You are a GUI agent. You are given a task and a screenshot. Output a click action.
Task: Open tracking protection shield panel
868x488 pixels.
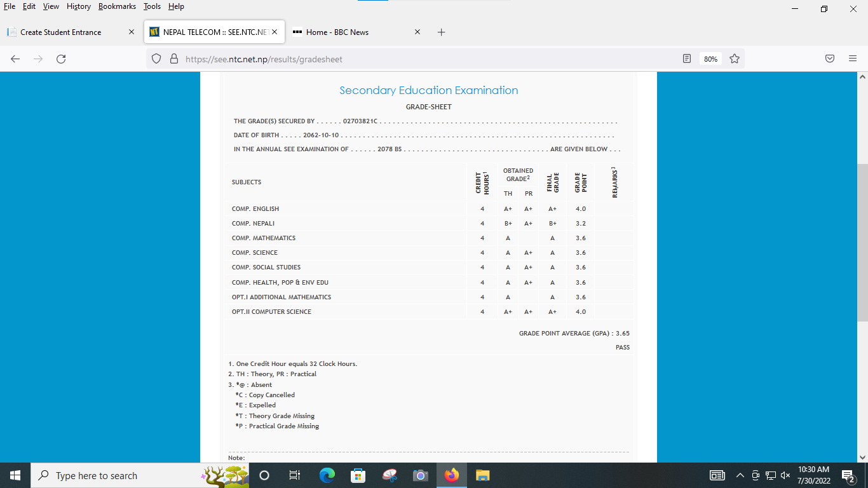click(157, 59)
